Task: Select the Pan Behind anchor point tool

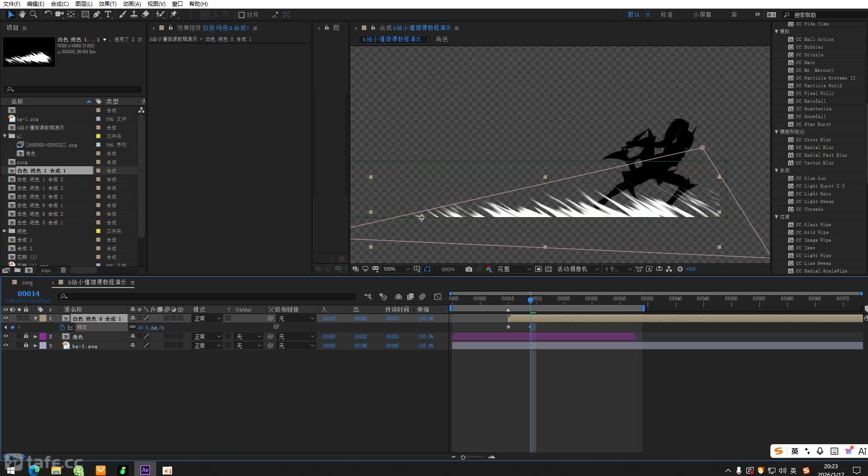Action: tap(71, 15)
